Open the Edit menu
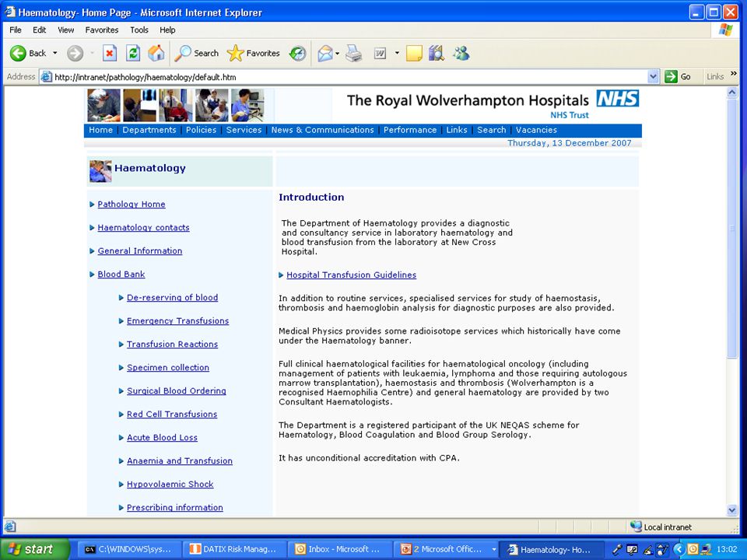 (39, 30)
